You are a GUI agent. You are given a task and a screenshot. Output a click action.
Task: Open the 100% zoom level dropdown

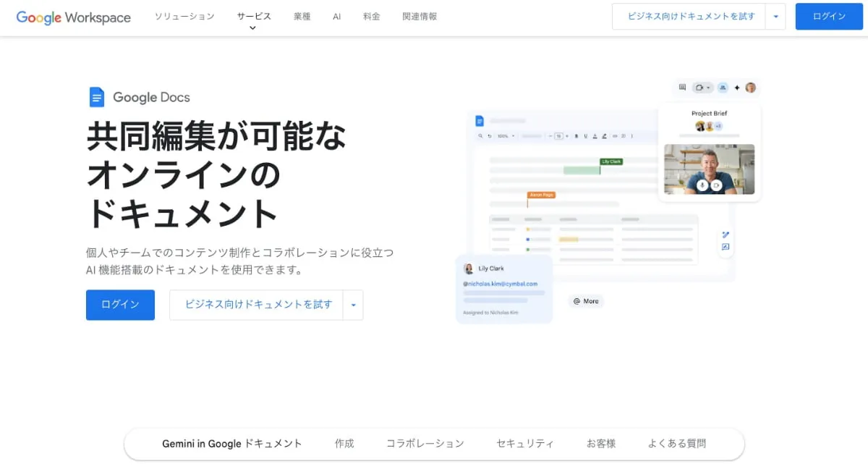click(x=506, y=136)
